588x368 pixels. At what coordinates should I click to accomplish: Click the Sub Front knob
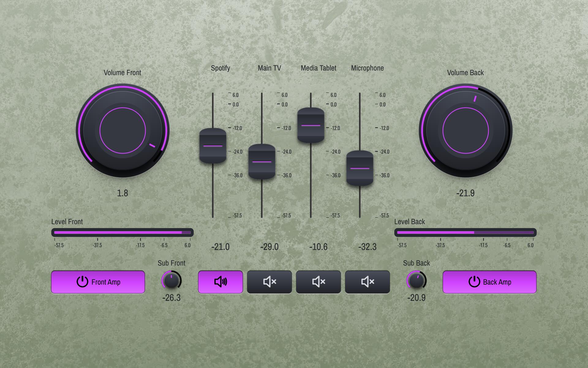coord(171,280)
